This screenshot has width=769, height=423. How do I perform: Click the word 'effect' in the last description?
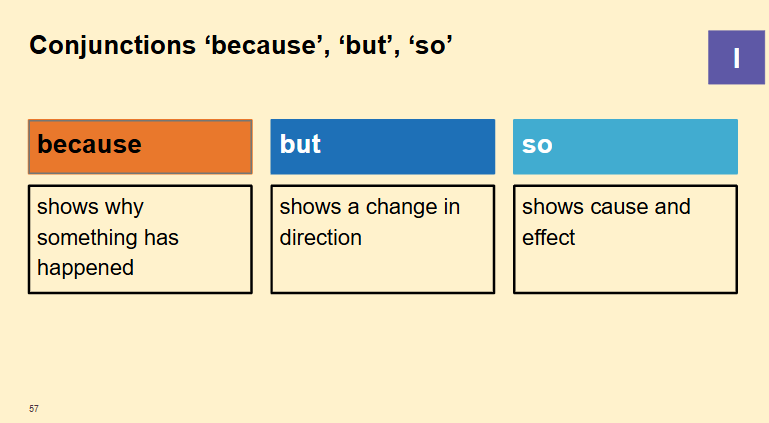tap(548, 238)
